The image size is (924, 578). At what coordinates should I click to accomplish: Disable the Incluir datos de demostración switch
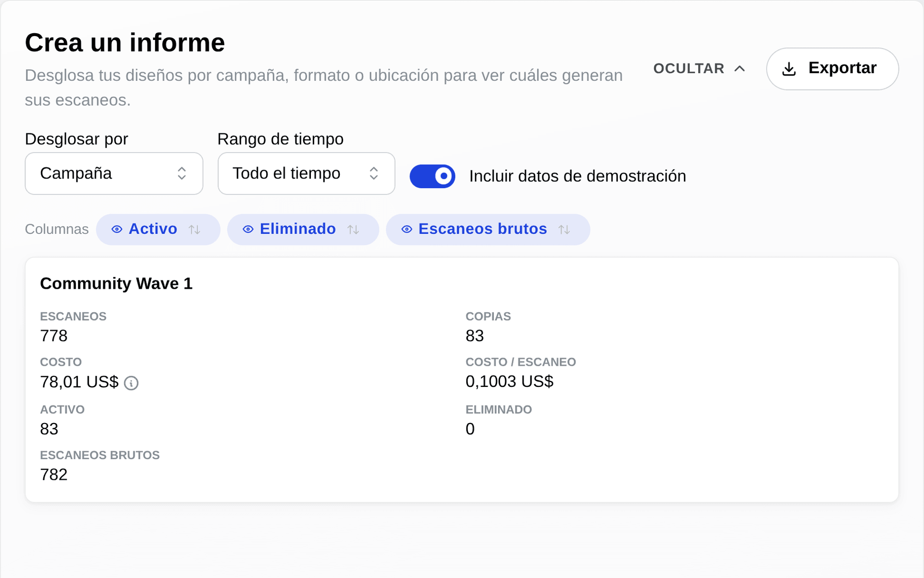(432, 176)
